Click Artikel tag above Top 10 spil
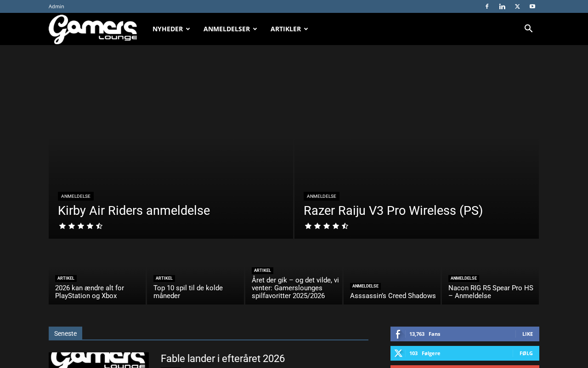This screenshot has height=368, width=588. [164, 278]
